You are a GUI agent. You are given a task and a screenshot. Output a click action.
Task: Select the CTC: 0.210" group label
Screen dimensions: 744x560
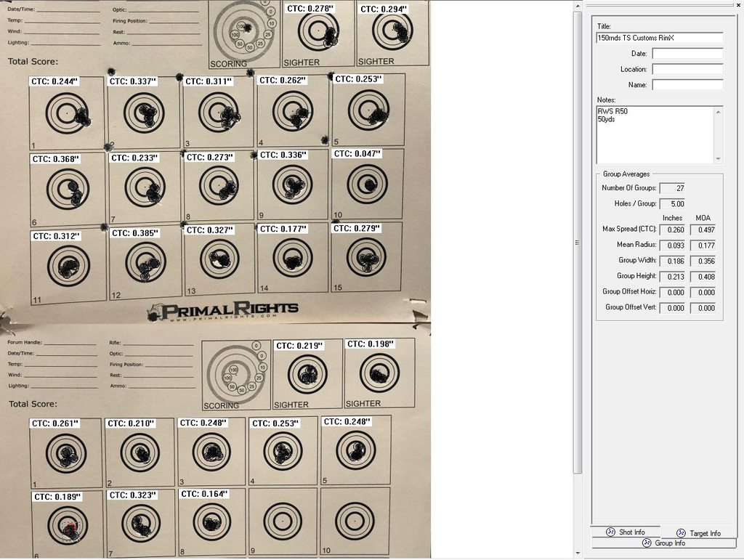point(131,423)
